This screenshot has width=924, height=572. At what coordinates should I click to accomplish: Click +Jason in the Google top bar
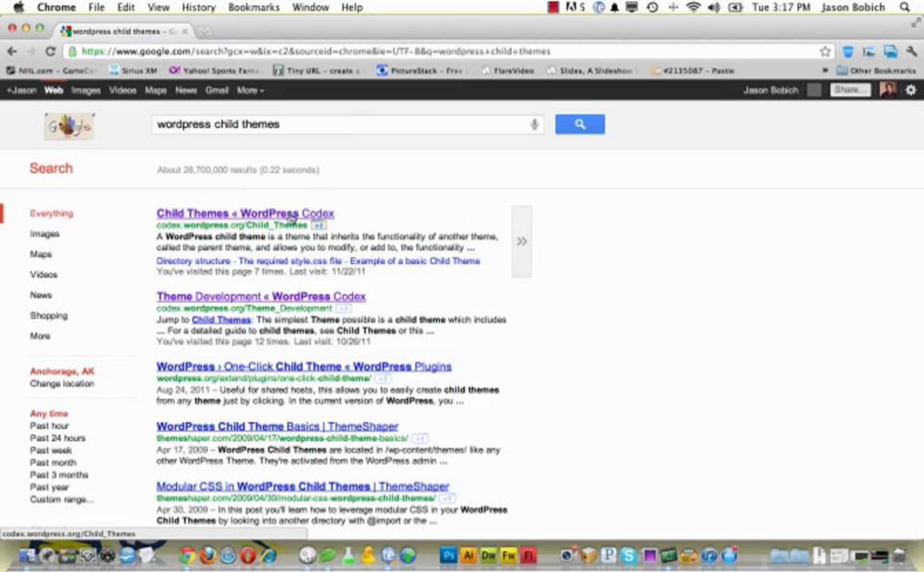click(x=22, y=91)
